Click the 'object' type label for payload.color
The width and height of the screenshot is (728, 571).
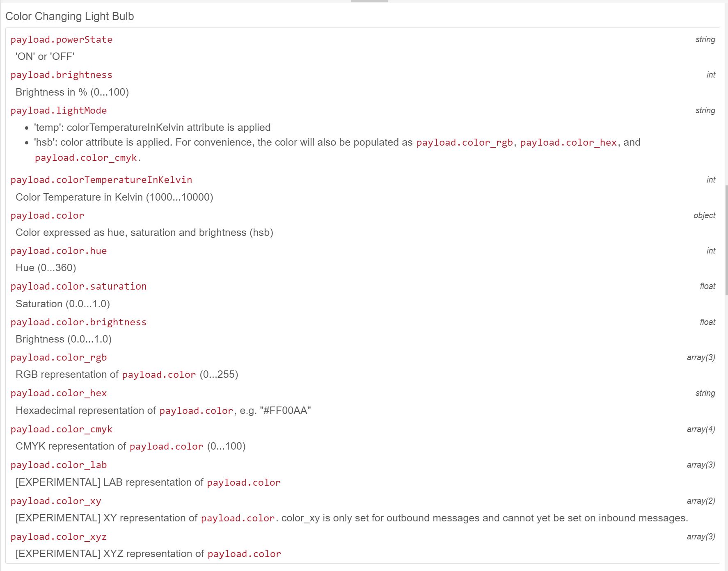click(x=704, y=216)
